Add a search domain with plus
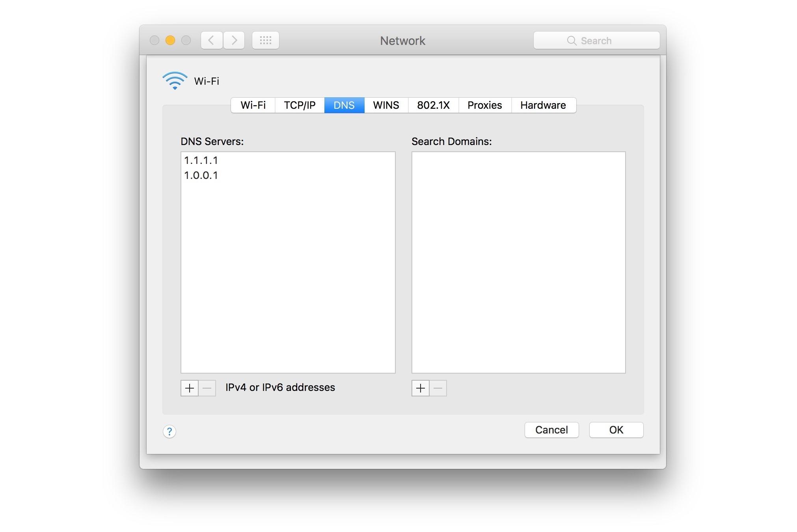 (421, 388)
